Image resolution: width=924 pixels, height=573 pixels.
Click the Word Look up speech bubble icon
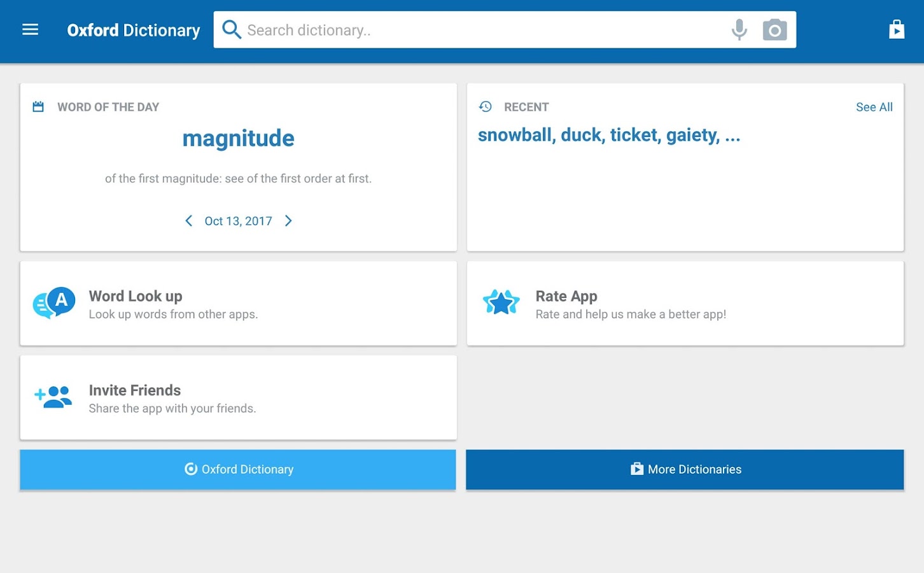pyautogui.click(x=54, y=303)
